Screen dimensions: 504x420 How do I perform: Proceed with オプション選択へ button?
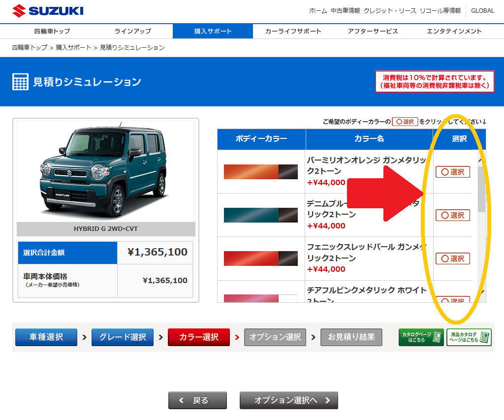tap(289, 400)
